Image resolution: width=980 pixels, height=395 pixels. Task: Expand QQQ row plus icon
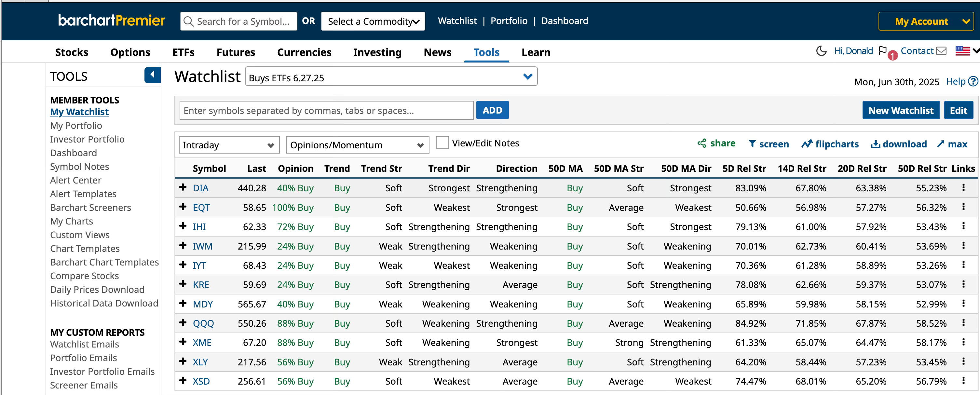[183, 323]
